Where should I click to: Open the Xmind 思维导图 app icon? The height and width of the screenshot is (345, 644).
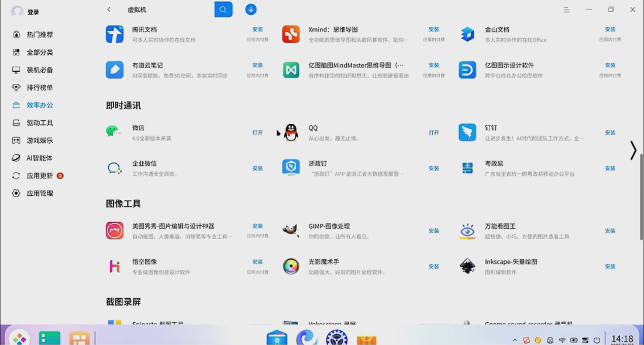click(x=291, y=34)
